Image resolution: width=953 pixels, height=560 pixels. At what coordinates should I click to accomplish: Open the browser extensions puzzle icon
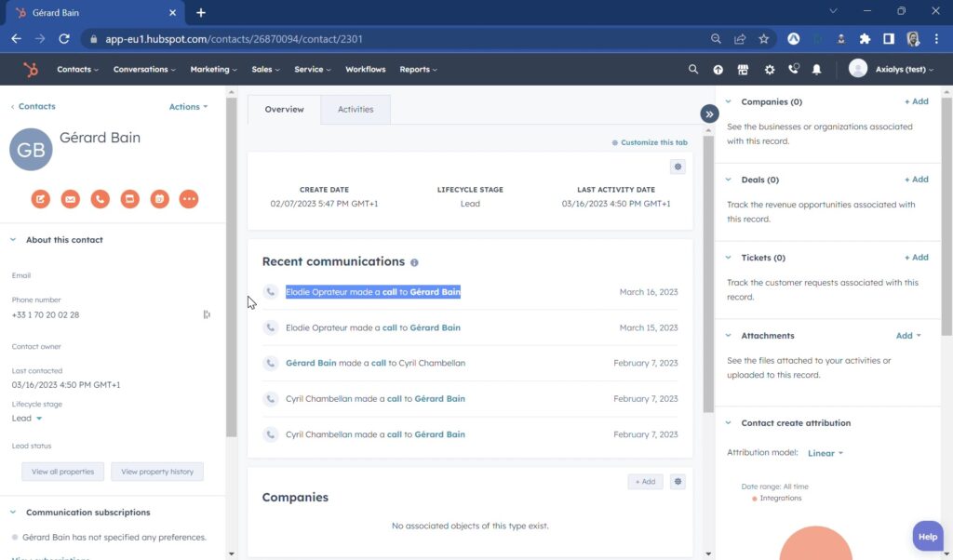click(865, 39)
